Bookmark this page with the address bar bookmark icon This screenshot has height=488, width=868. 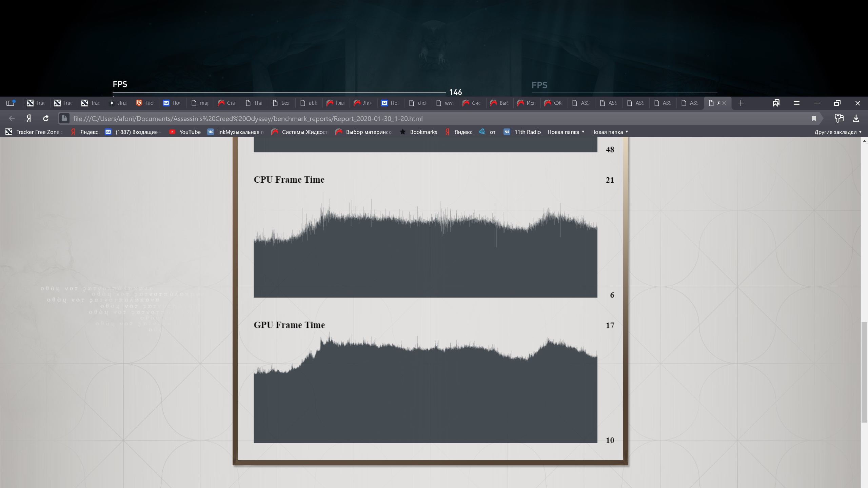pyautogui.click(x=814, y=118)
